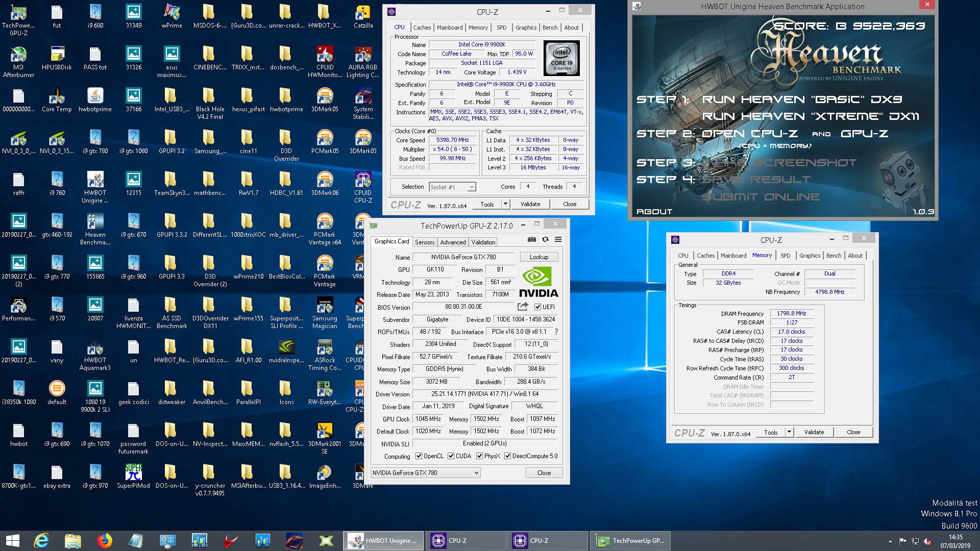Click the DRAM Frequency value in CPU-Z Memory

[x=791, y=313]
